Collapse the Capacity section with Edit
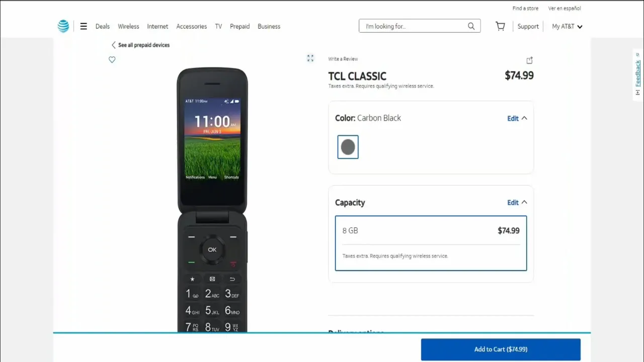The height and width of the screenshot is (362, 644). point(517,203)
